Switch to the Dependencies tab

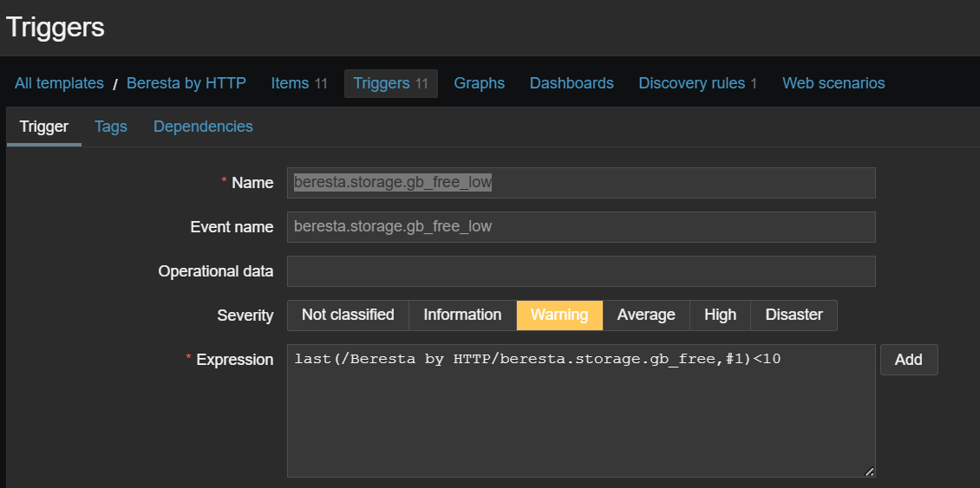click(x=203, y=127)
